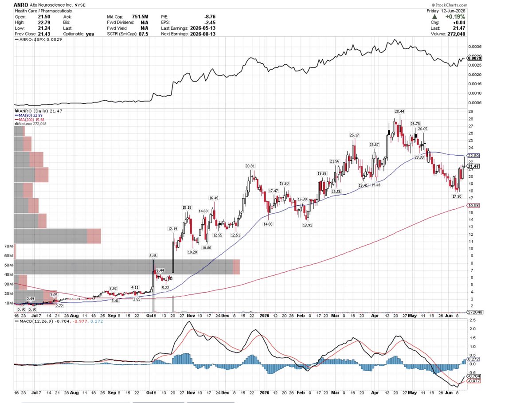Click the 3.92 price label
Viewport: 532px width, 403px height.
click(113, 289)
